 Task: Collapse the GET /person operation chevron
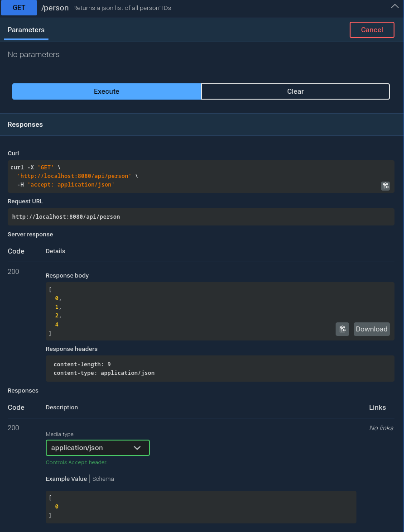click(394, 7)
